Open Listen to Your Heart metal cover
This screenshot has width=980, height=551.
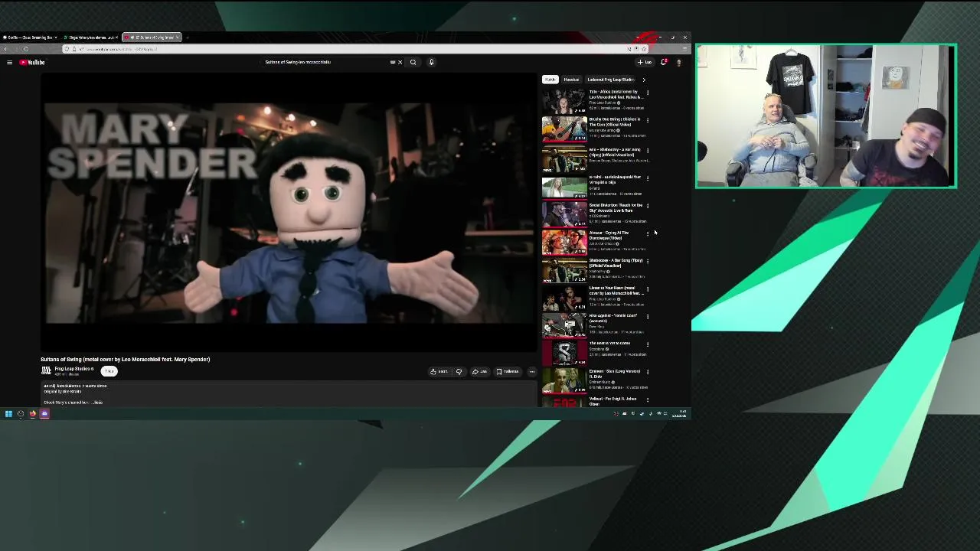tap(564, 298)
